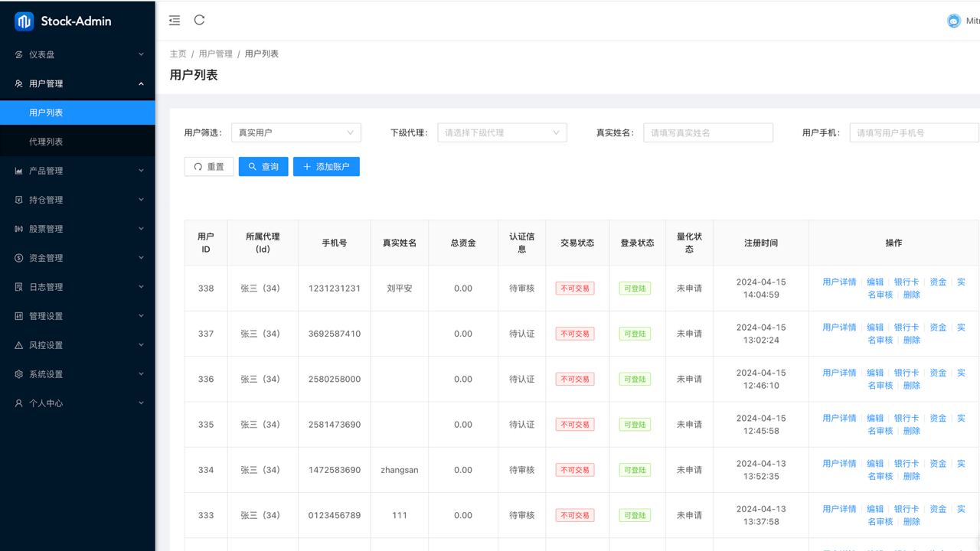The height and width of the screenshot is (551, 980).
Task: Click the 查询 search button
Action: pos(263,167)
